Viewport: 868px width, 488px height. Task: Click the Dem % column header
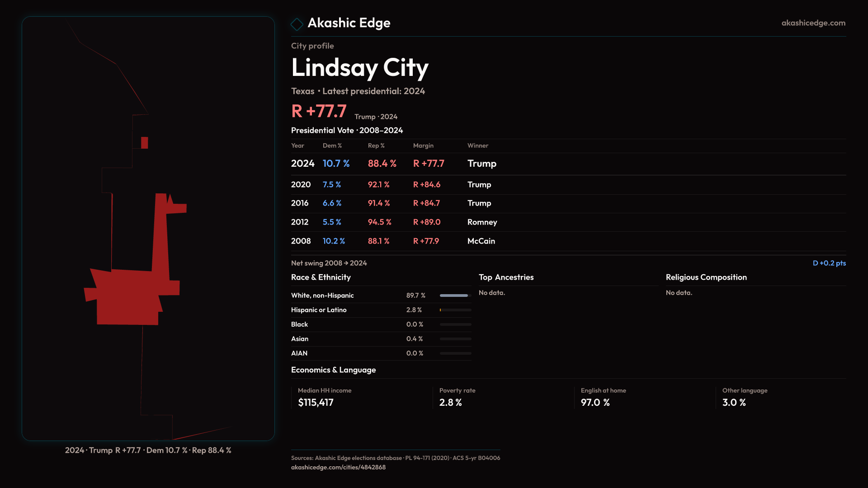[x=332, y=145]
